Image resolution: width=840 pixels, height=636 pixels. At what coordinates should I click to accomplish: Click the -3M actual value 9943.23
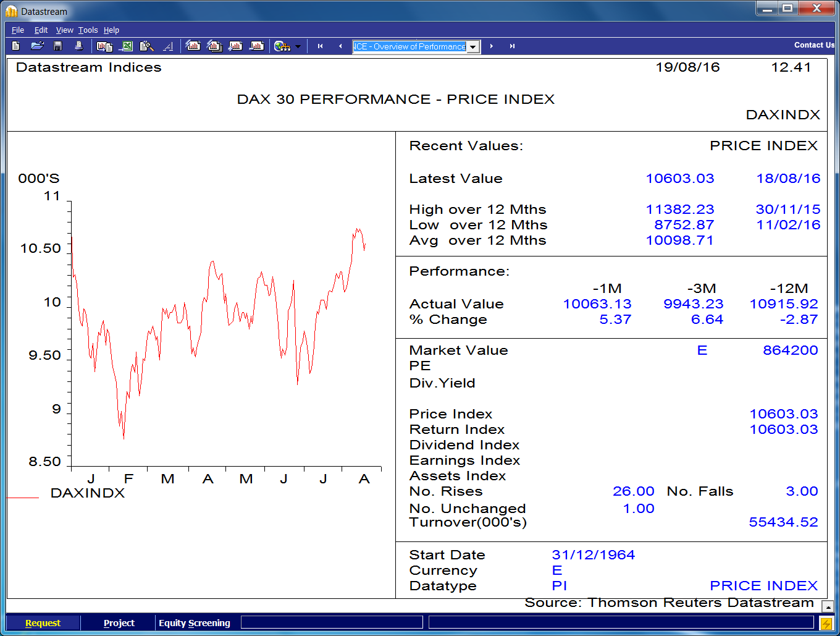coord(694,304)
